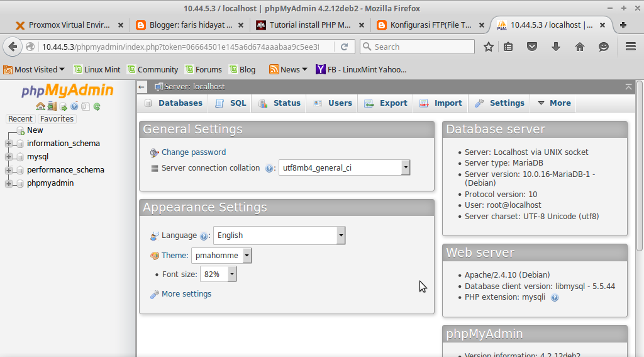The width and height of the screenshot is (644, 357).
Task: Open phpMyAdmin Home icon in sidebar
Action: (x=40, y=106)
